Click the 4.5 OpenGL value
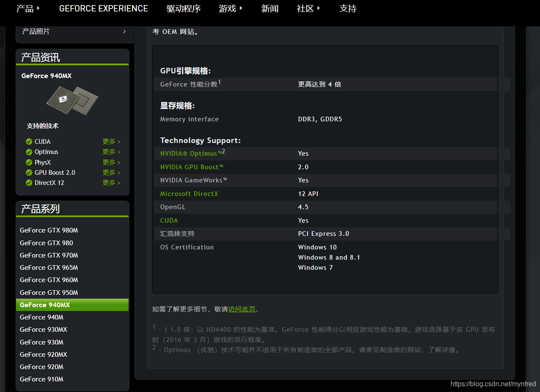The height and width of the screenshot is (392, 540). 303,207
